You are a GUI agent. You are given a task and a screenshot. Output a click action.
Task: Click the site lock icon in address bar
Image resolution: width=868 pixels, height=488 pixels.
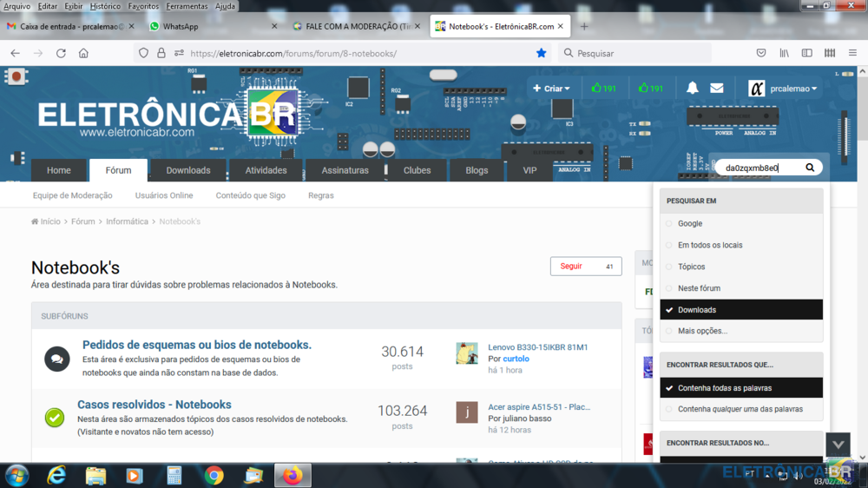tap(161, 53)
